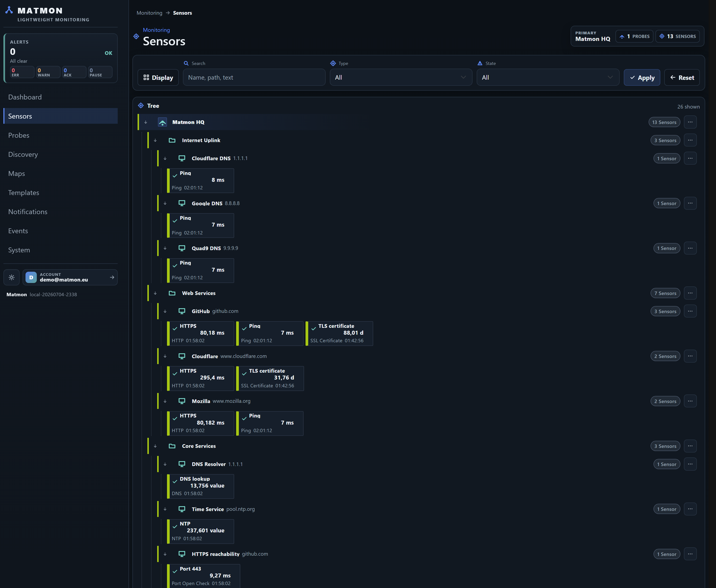Open the Port 443 sensor card
716x588 pixels.
[x=204, y=576]
